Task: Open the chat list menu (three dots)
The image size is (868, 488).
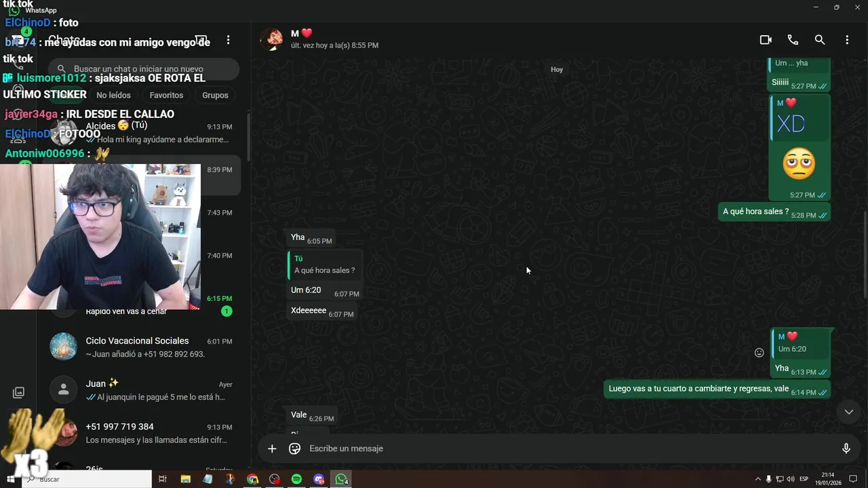Action: tap(229, 40)
